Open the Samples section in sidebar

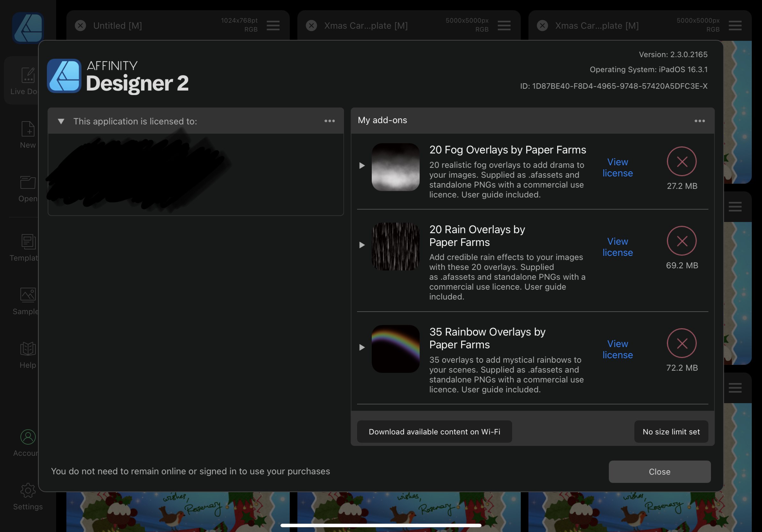click(25, 301)
